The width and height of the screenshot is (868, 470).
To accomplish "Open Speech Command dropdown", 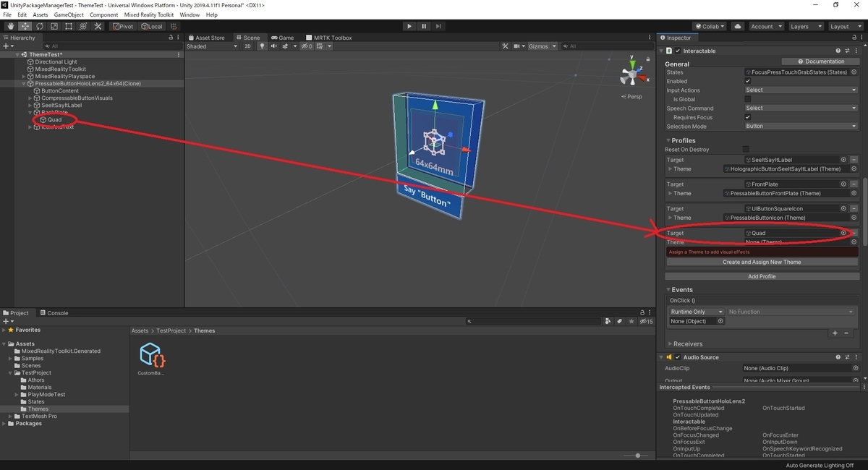I will (801, 108).
